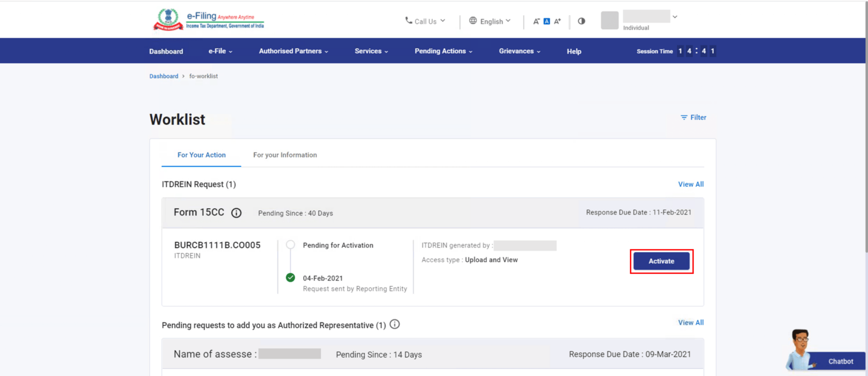The image size is (868, 376).
Task: Click the increase font size icon
Action: [x=557, y=21]
